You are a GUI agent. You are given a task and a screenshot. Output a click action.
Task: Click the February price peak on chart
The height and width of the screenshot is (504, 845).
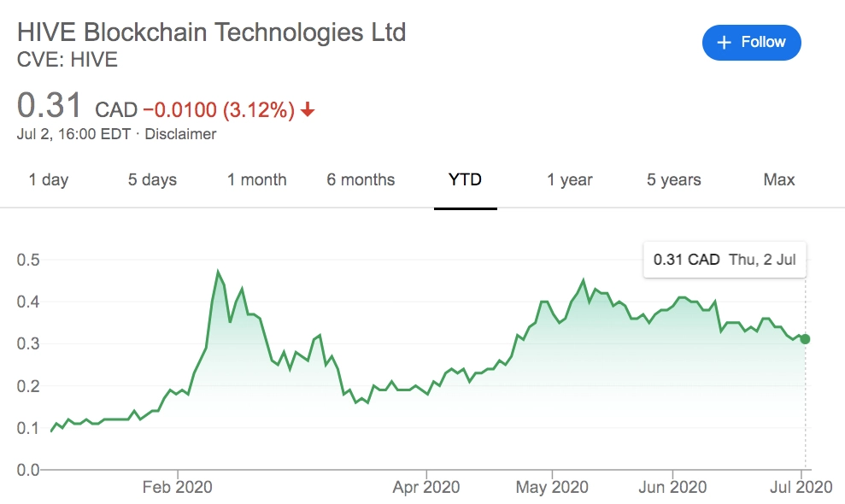pyautogui.click(x=218, y=271)
